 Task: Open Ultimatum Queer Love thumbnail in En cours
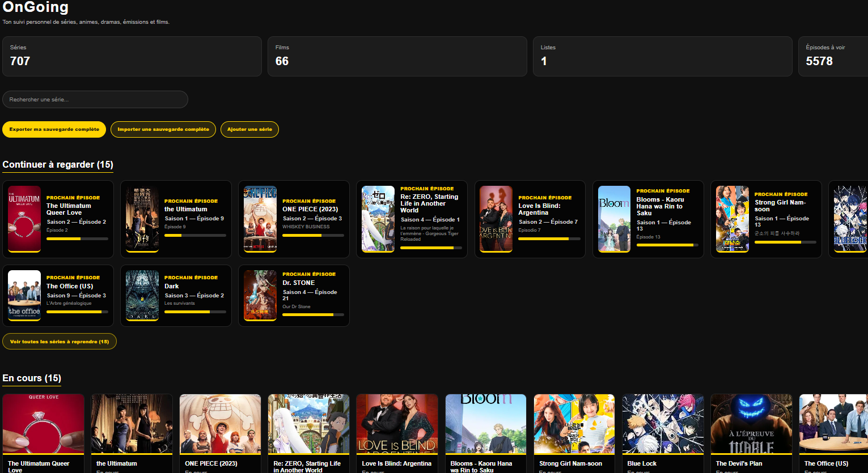43,424
